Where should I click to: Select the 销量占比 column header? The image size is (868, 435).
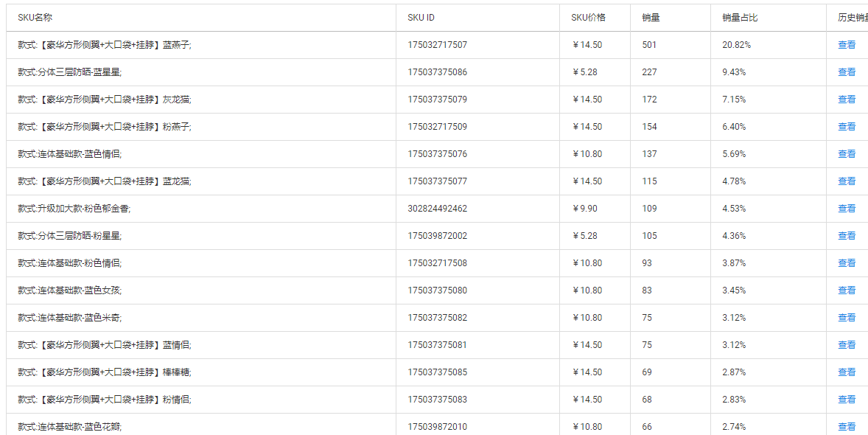point(740,18)
